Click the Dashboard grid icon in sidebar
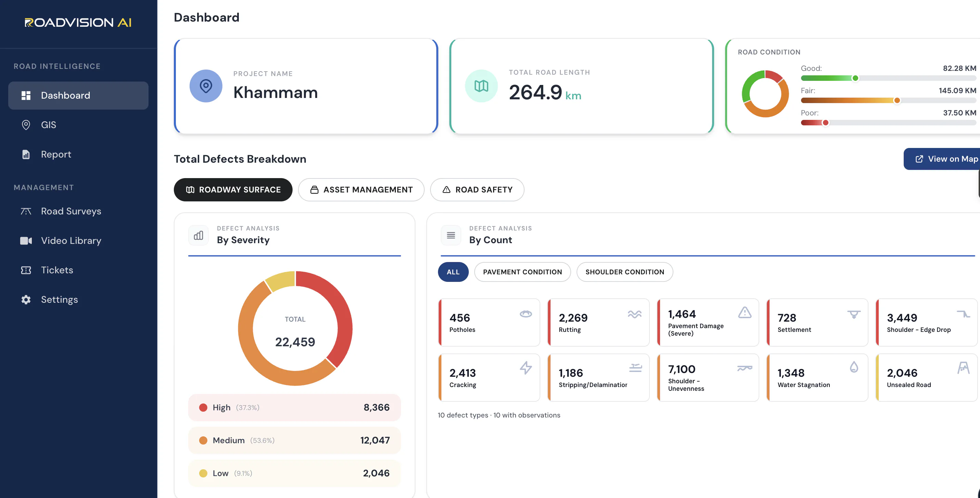 click(x=26, y=95)
